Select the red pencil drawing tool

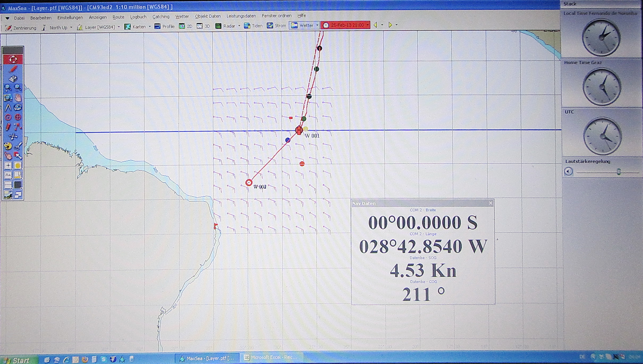(x=8, y=127)
